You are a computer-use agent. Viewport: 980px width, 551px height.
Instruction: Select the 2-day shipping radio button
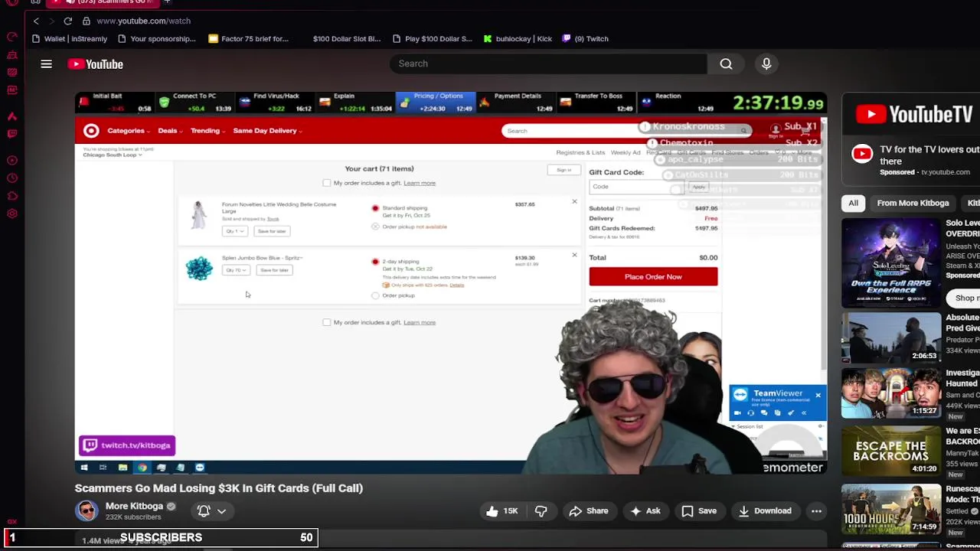375,262
